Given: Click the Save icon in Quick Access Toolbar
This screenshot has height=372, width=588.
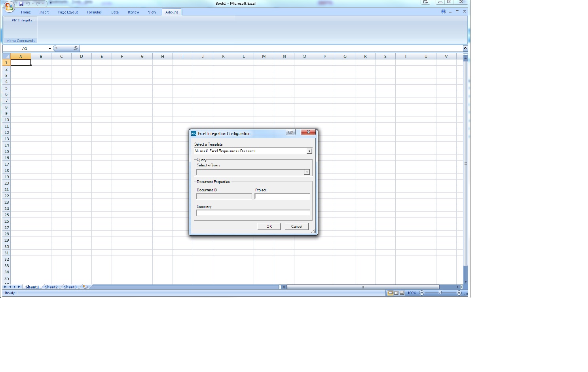Looking at the screenshot, I should 21,4.
